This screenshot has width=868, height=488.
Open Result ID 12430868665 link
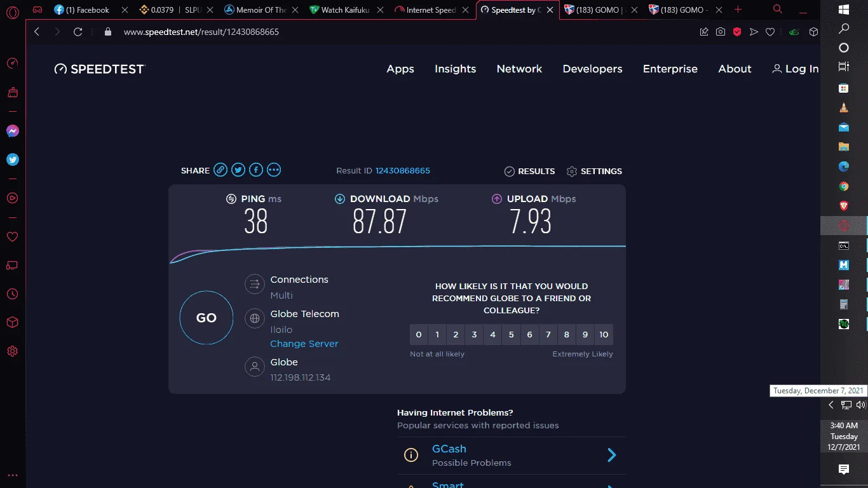[403, 170]
